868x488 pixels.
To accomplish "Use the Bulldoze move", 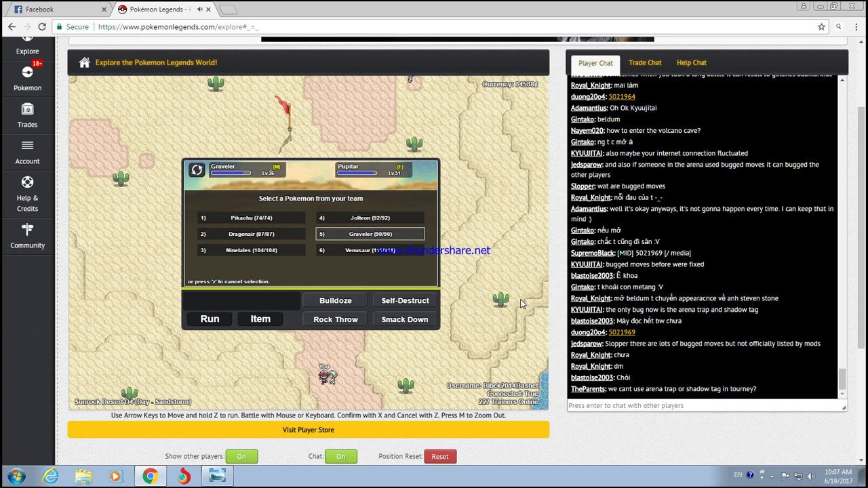I will click(x=336, y=301).
